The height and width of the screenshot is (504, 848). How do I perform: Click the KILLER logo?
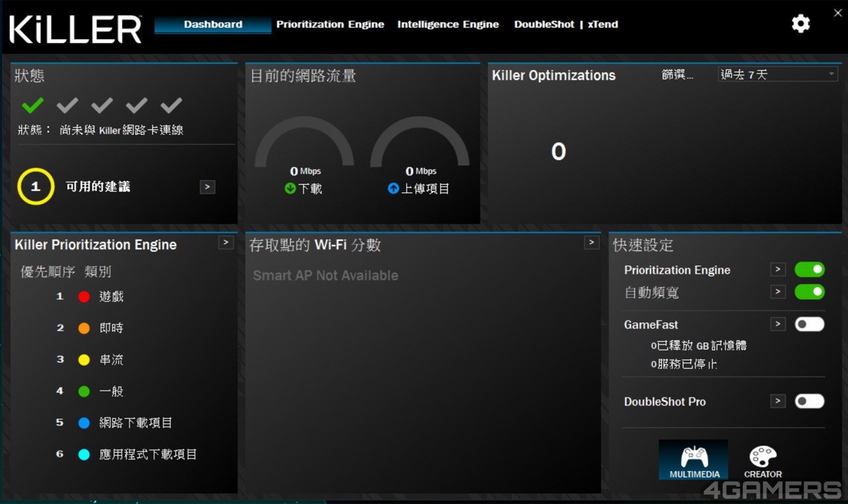click(76, 29)
